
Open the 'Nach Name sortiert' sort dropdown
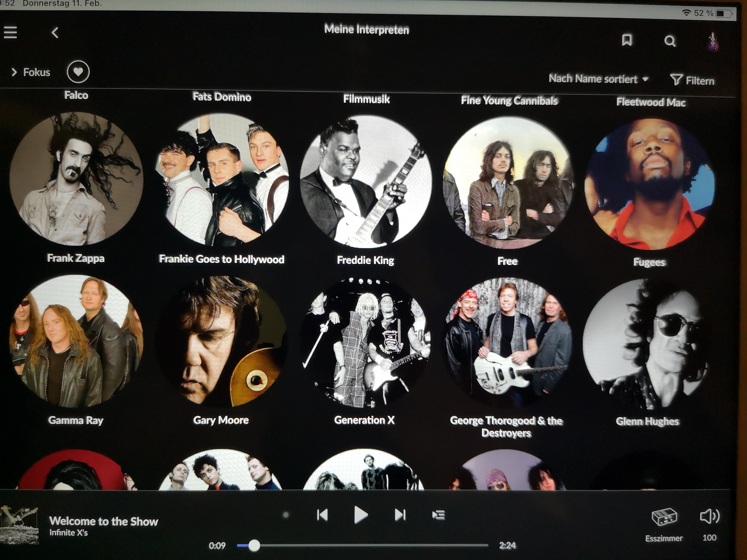tap(598, 79)
